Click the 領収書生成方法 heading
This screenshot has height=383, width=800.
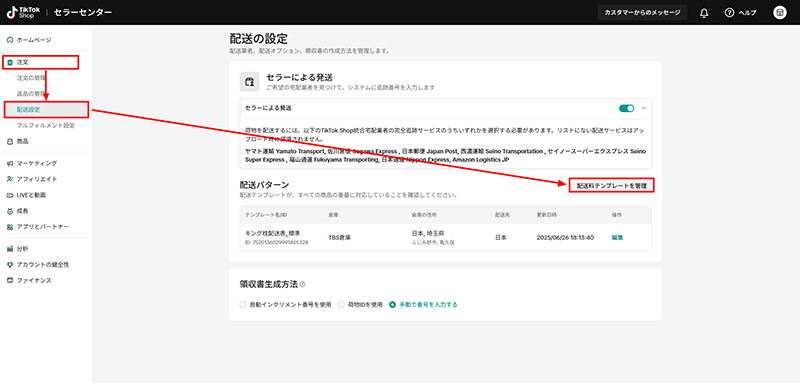pos(268,284)
